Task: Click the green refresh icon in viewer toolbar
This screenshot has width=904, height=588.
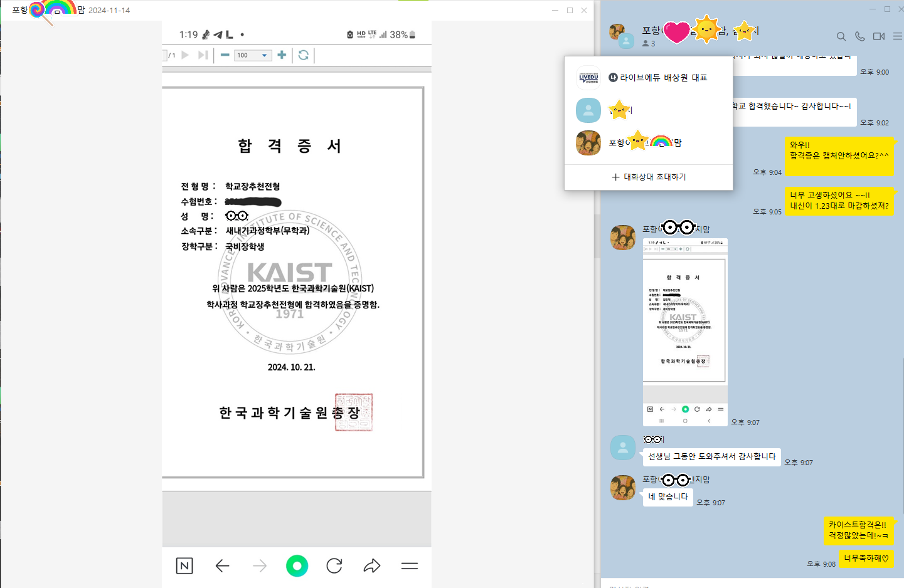Action: coord(304,55)
